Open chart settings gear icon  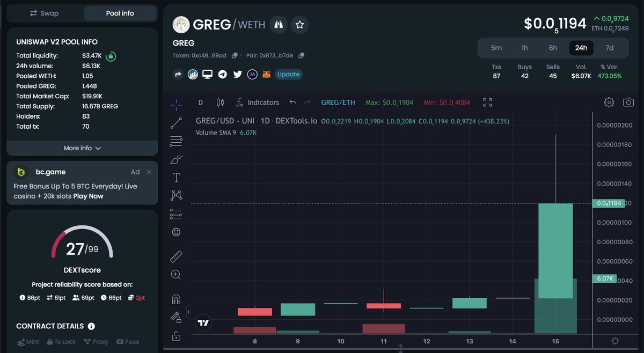[609, 102]
